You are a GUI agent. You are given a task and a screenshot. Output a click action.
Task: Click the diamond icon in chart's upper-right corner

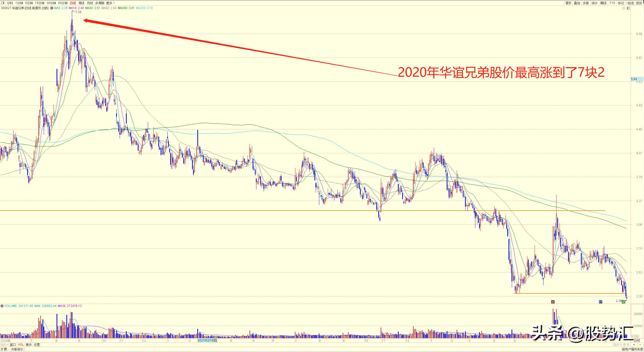[624, 8]
